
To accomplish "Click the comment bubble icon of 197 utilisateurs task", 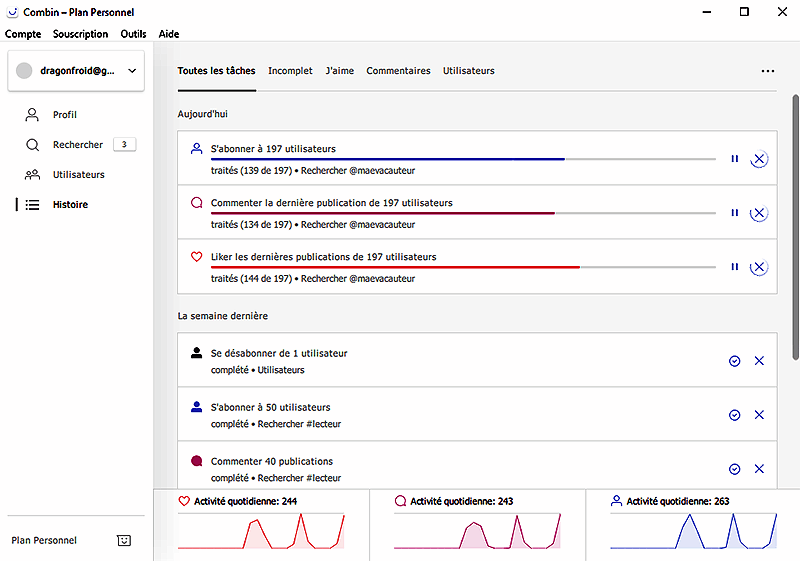I will click(196, 202).
